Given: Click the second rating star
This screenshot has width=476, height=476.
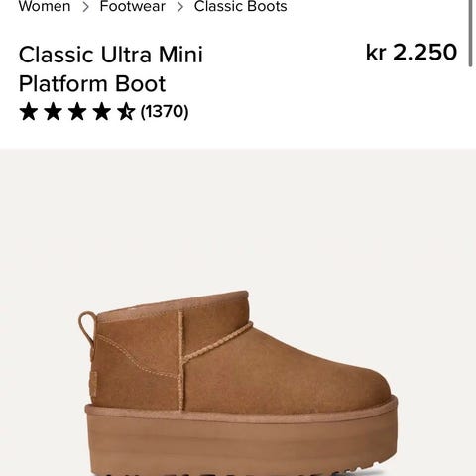Looking at the screenshot, I should click(x=53, y=111).
